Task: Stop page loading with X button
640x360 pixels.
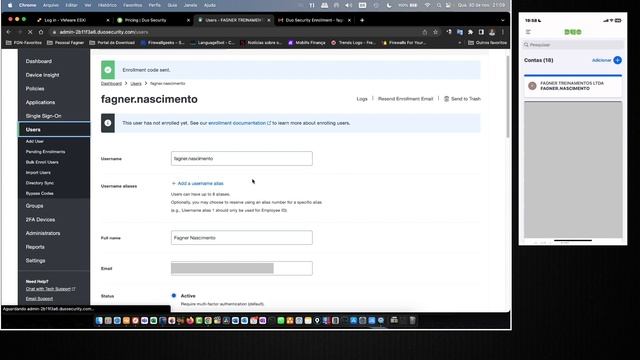Action: (x=30, y=32)
